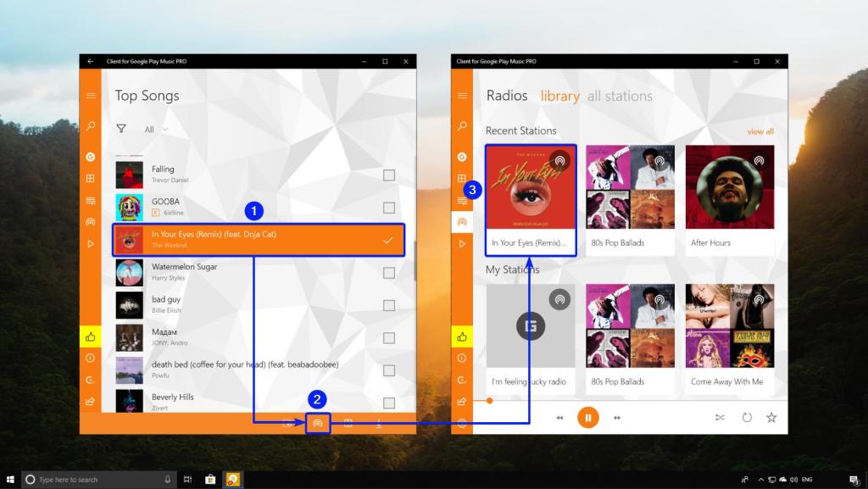Image resolution: width=868 pixels, height=489 pixels.
Task: Select the Watermelon Sugar checkbox
Action: tap(388, 273)
